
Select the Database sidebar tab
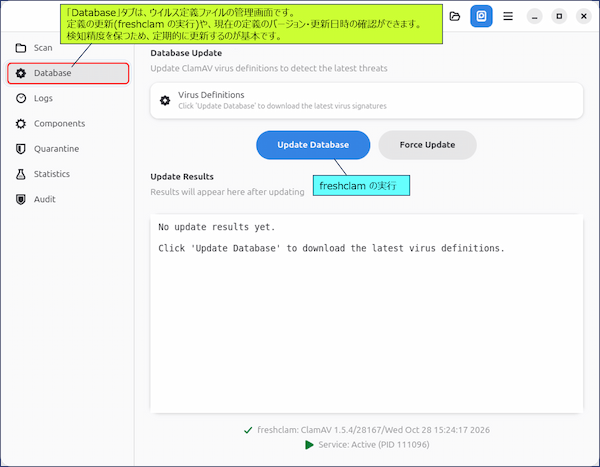point(68,73)
